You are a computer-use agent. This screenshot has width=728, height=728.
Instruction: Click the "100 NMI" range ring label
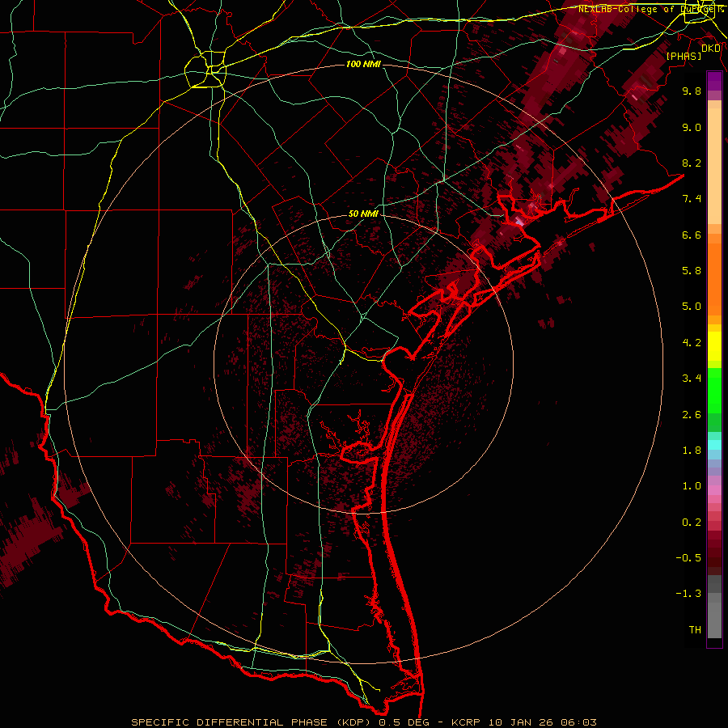click(x=363, y=64)
